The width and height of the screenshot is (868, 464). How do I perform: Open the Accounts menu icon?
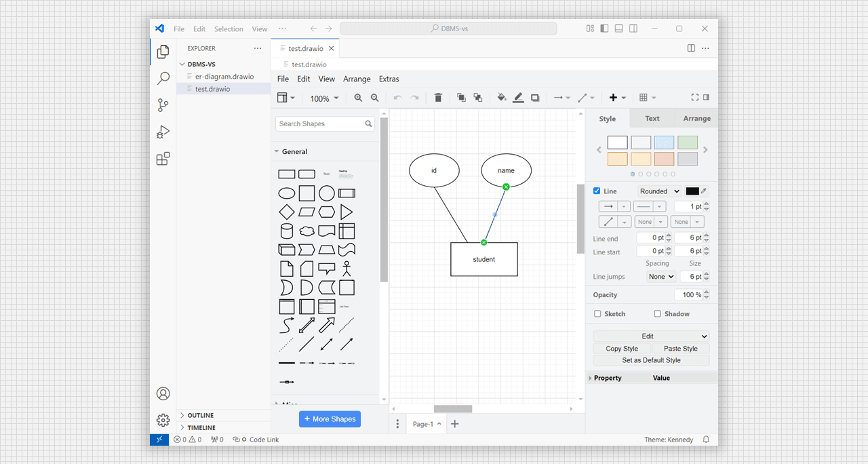[x=163, y=393]
